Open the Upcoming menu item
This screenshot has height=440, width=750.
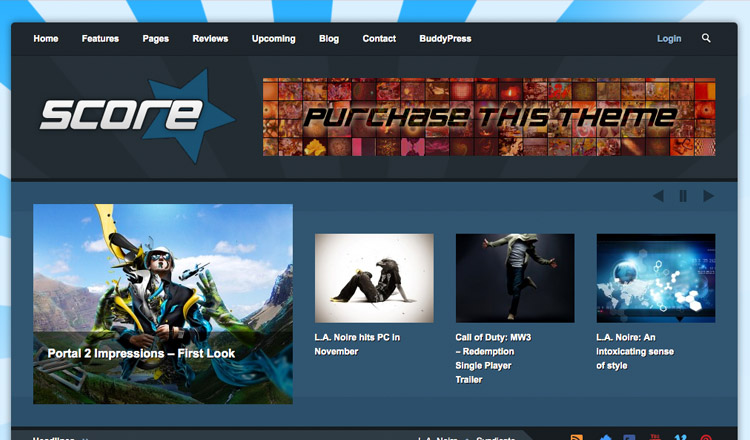coord(273,39)
